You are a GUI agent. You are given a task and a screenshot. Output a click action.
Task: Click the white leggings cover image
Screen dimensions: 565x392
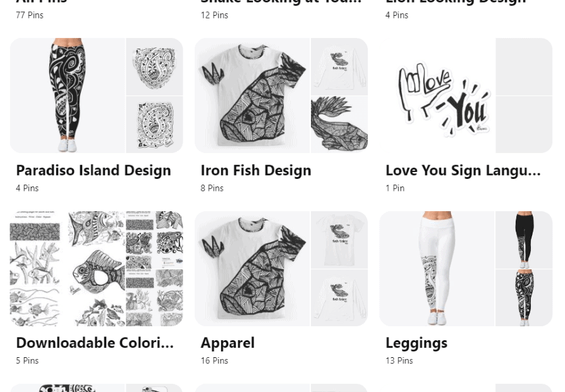click(437, 269)
